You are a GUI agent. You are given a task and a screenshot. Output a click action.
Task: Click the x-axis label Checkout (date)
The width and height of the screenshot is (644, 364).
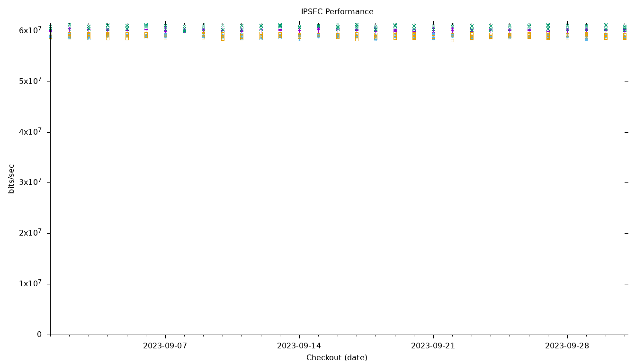pyautogui.click(x=337, y=358)
